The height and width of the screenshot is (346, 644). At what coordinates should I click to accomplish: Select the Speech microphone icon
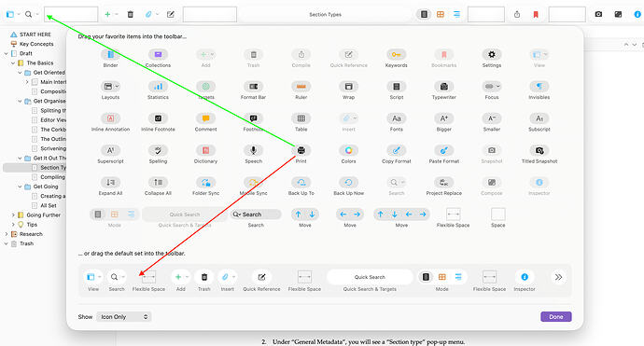[253, 151]
